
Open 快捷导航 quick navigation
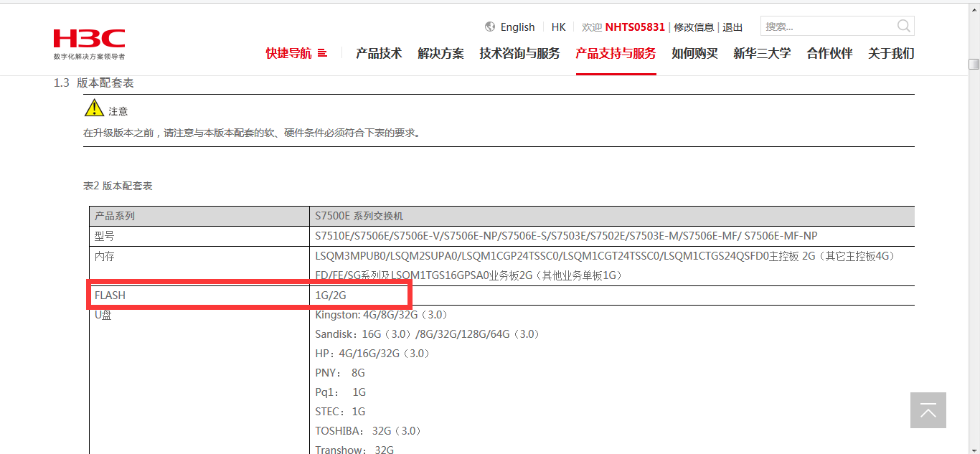[288, 53]
